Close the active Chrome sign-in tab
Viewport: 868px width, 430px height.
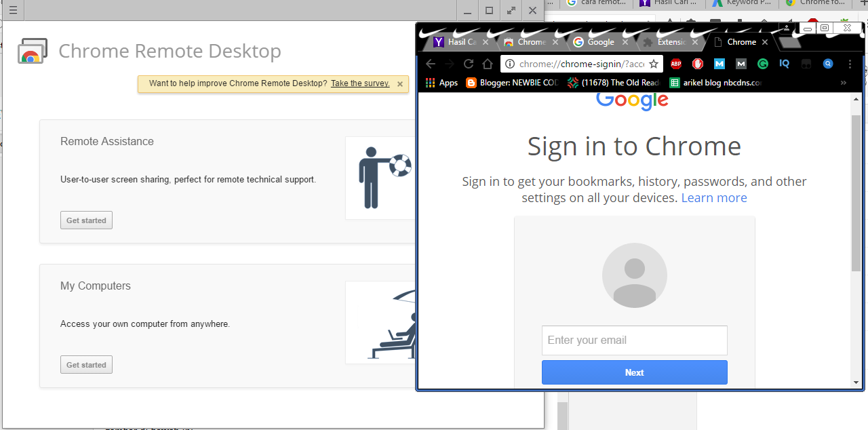765,42
